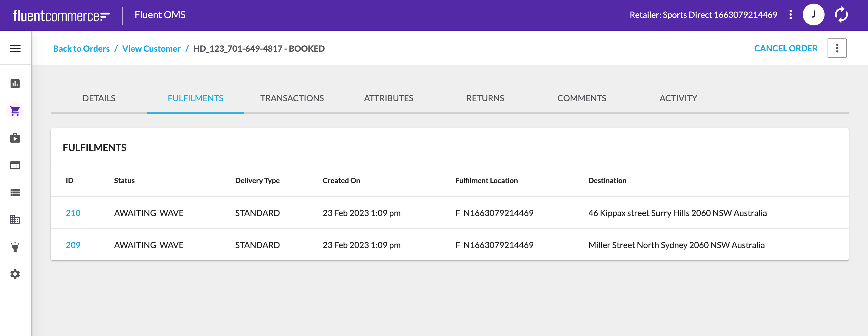This screenshot has width=868, height=336.
Task: Select the shopping cart orders icon
Action: (15, 111)
